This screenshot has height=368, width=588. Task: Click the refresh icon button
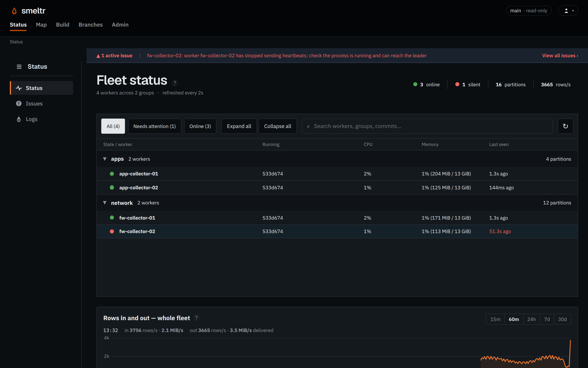point(565,126)
